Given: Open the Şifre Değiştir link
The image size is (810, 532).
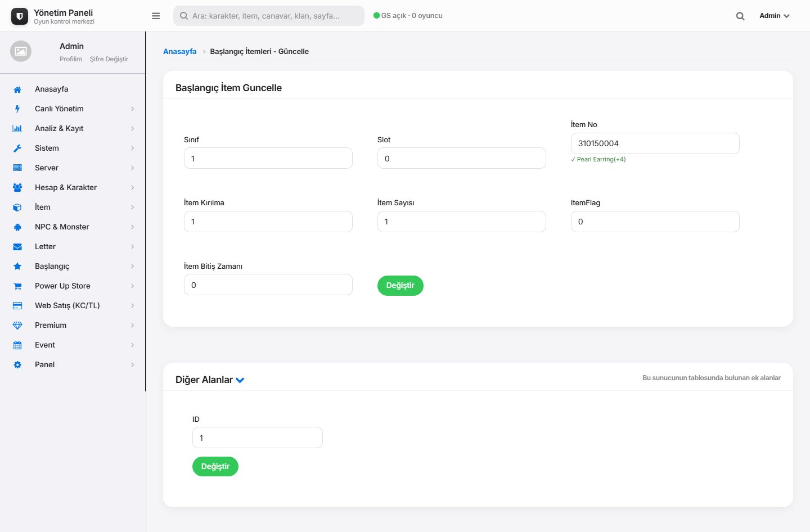Looking at the screenshot, I should click(109, 59).
